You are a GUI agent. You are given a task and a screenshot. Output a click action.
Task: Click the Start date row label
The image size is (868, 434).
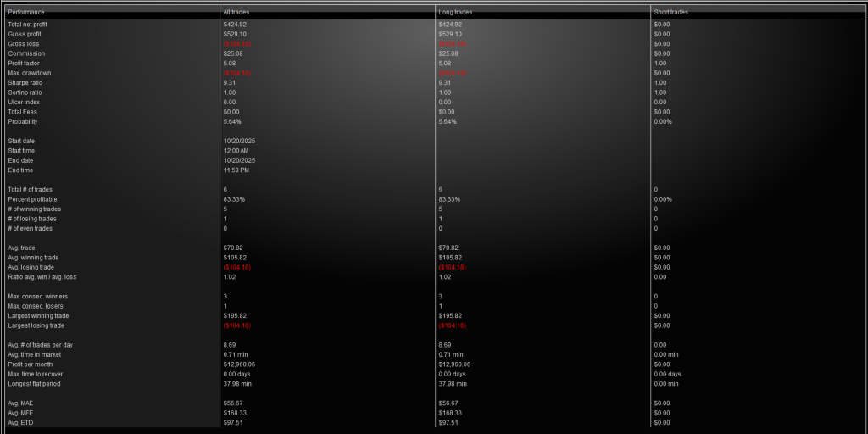tap(22, 141)
